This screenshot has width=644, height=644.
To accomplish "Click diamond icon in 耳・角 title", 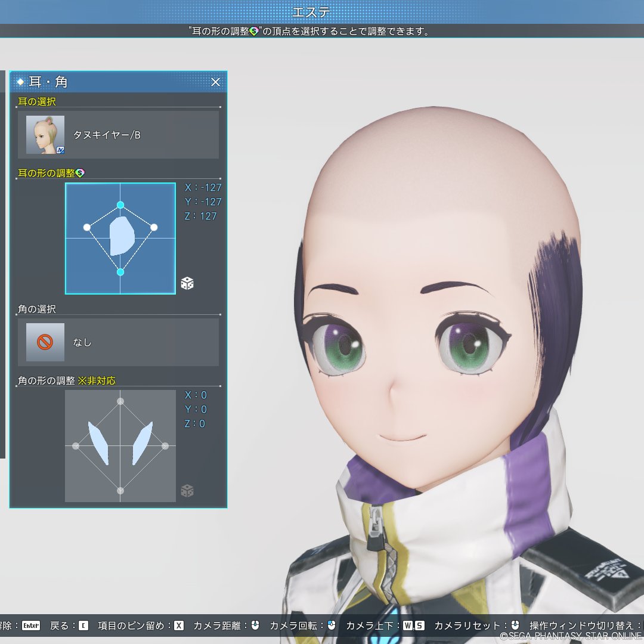I will tap(20, 82).
